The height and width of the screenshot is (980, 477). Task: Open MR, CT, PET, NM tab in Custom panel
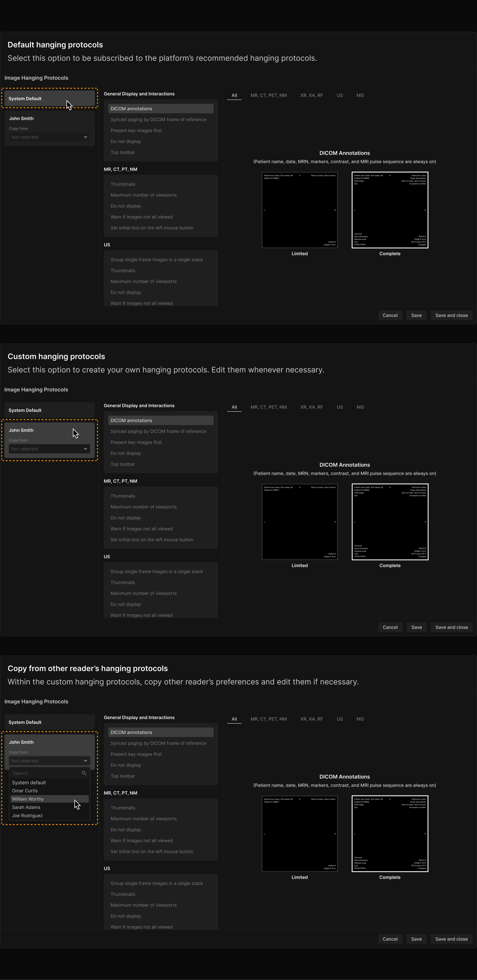(x=269, y=407)
